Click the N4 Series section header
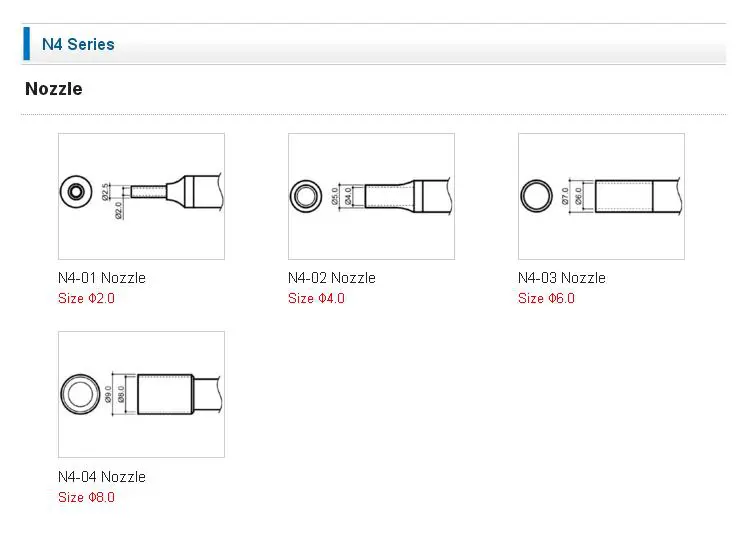 [x=78, y=44]
